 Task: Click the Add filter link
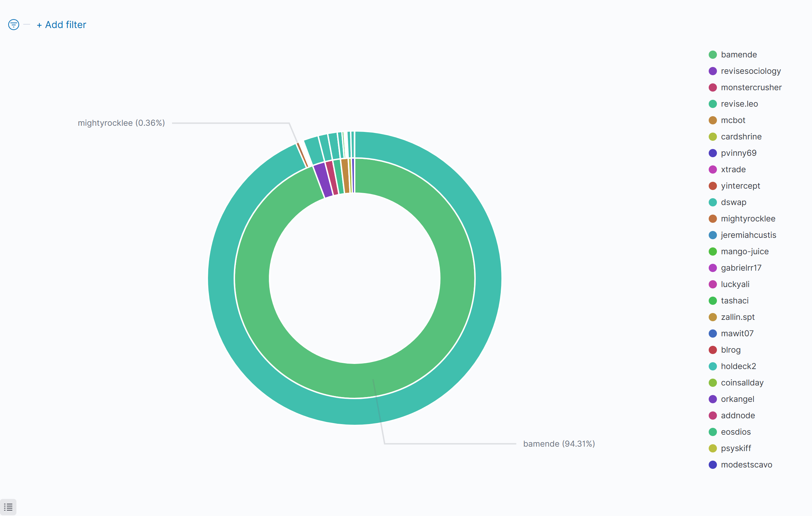pos(62,25)
